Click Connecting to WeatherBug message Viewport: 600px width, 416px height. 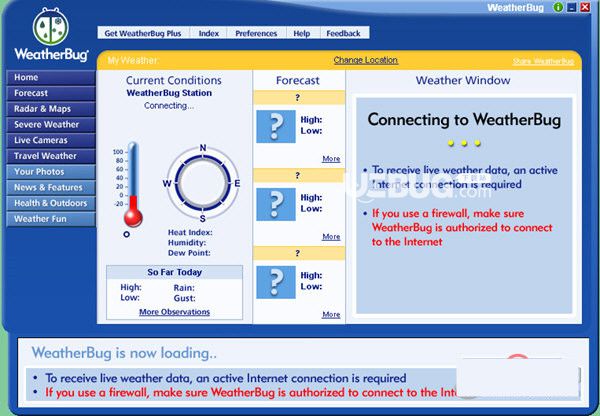pos(464,120)
